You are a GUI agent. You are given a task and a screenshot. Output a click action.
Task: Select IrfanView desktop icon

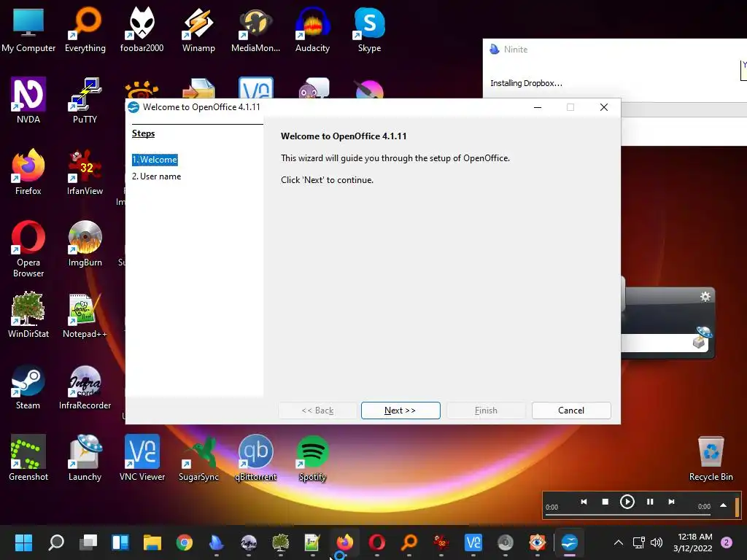[85, 172]
